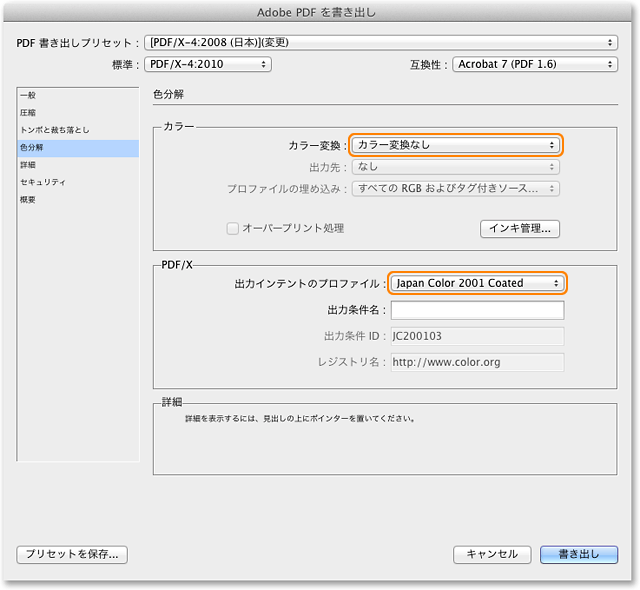Click the 書き出し export button

(579, 553)
